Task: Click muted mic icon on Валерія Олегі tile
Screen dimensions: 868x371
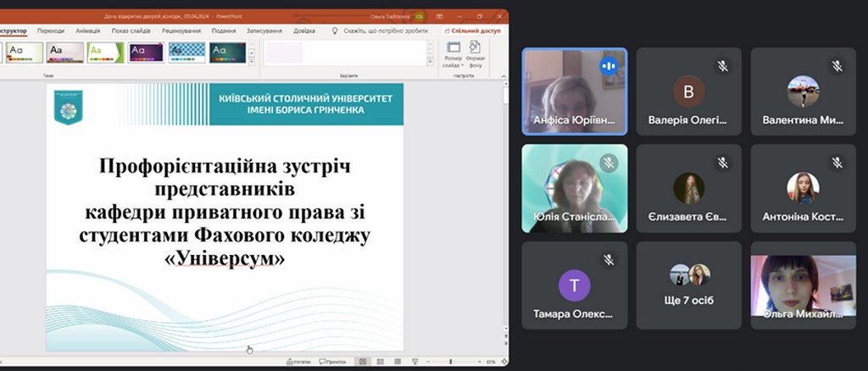Action: (722, 64)
